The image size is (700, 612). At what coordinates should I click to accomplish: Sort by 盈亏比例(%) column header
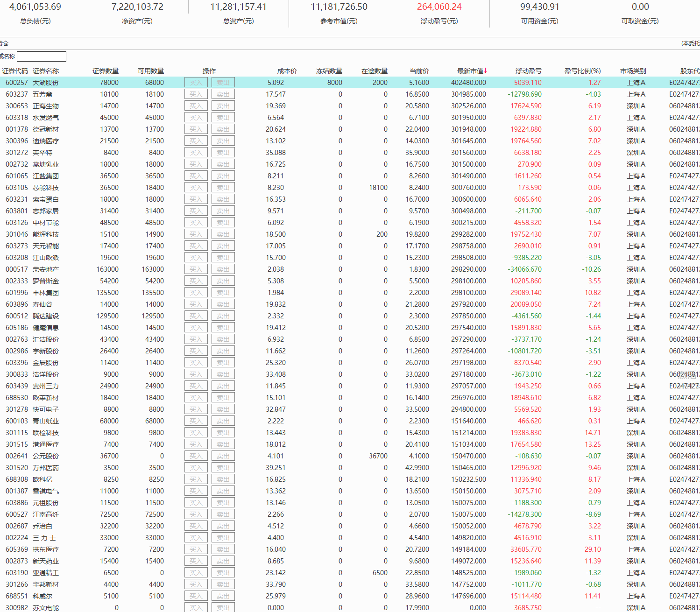click(x=582, y=71)
